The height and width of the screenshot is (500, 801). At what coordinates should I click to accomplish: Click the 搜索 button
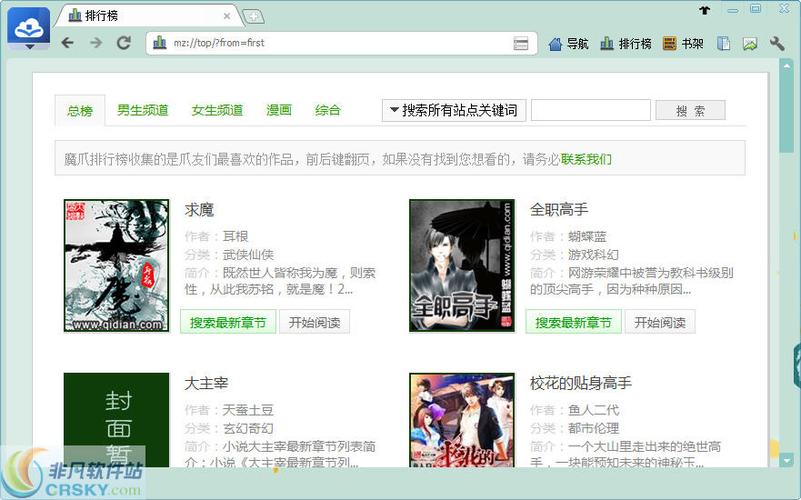690,110
